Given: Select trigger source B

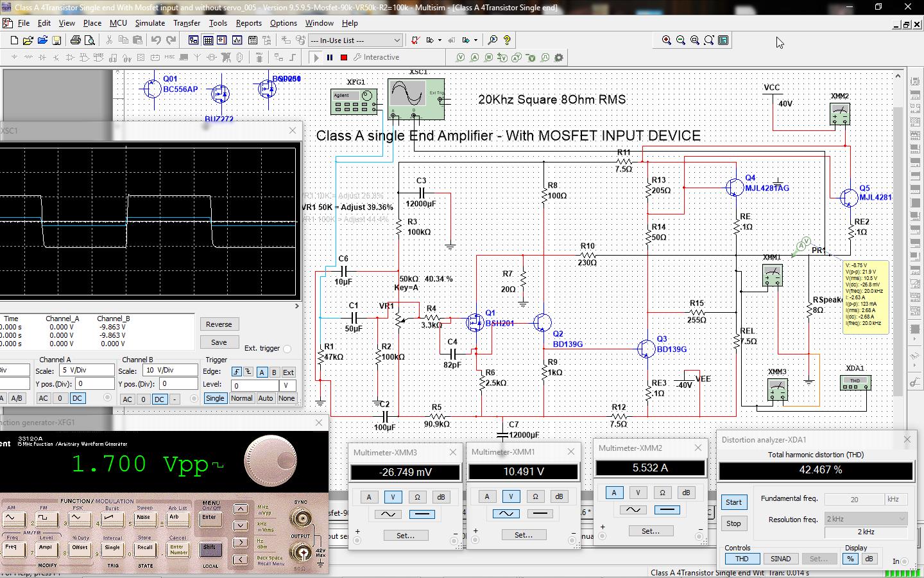Looking at the screenshot, I should click(274, 372).
